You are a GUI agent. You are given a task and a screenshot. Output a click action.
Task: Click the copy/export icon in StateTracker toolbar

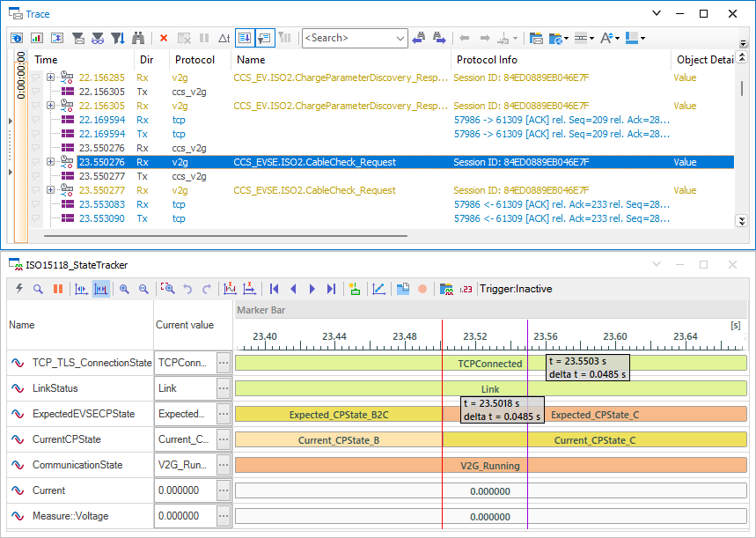pos(403,289)
